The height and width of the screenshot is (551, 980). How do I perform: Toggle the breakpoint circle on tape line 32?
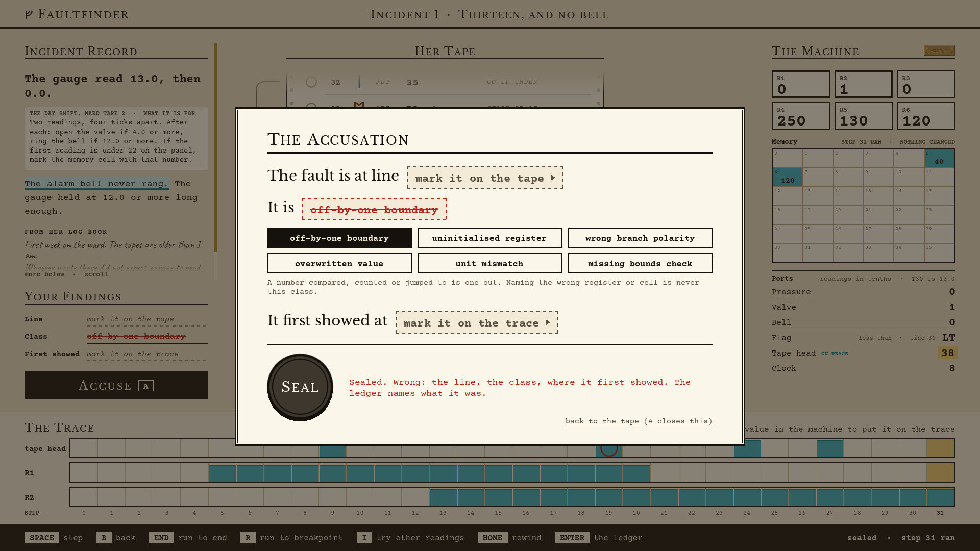tap(311, 82)
